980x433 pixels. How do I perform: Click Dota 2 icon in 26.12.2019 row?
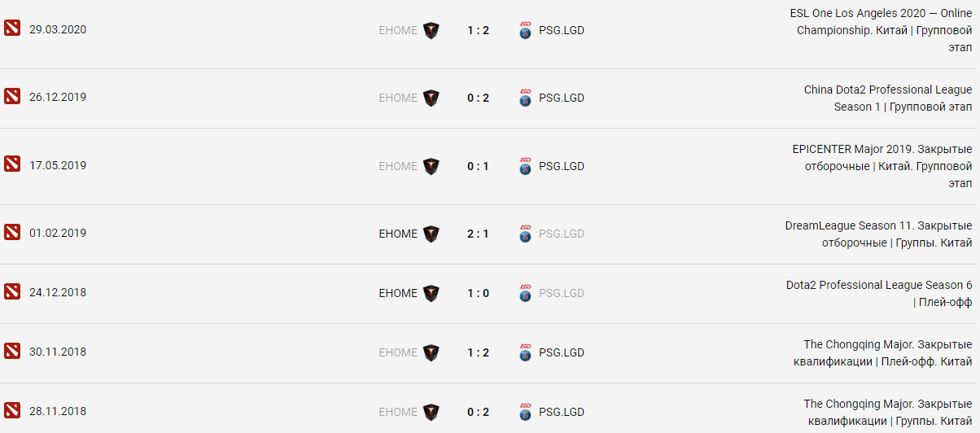tap(11, 98)
